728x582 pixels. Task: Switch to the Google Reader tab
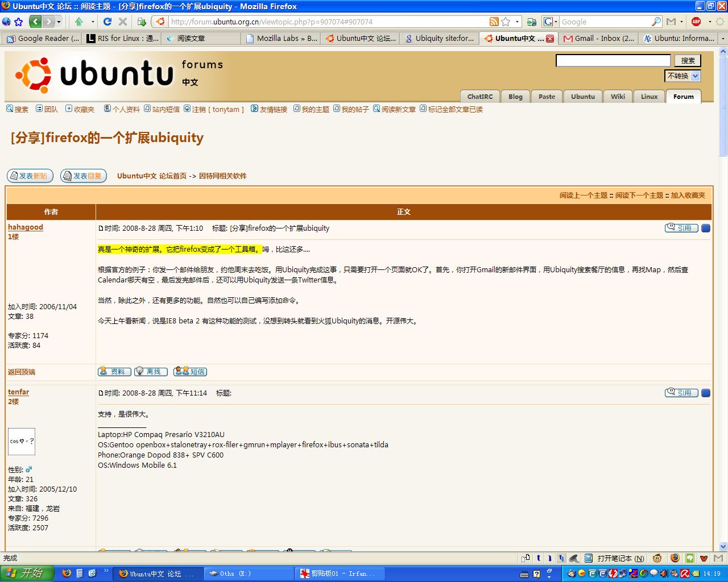[x=43, y=38]
